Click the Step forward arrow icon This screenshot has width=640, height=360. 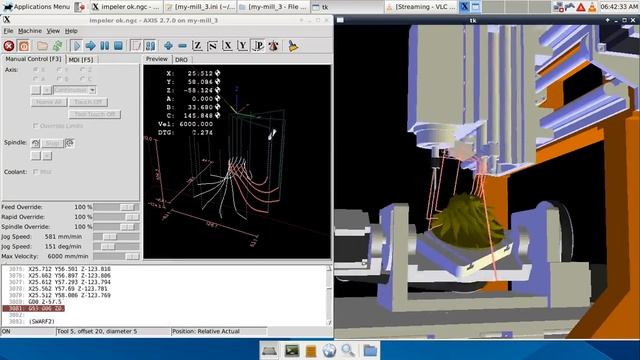(91, 46)
